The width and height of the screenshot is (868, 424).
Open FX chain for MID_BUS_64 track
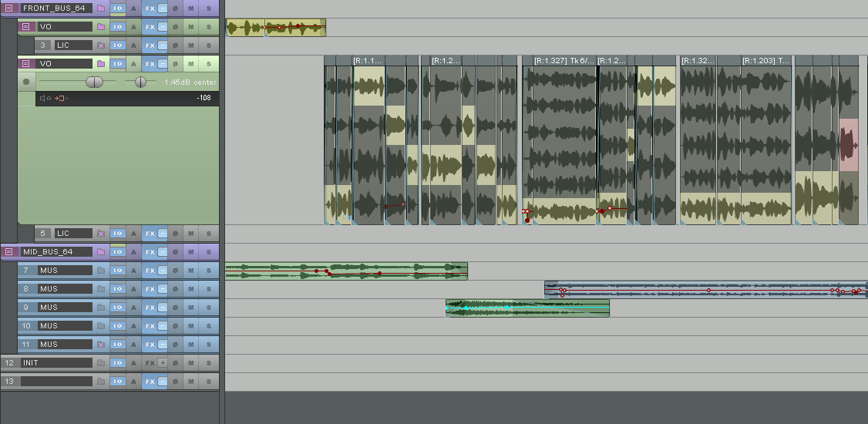(150, 252)
